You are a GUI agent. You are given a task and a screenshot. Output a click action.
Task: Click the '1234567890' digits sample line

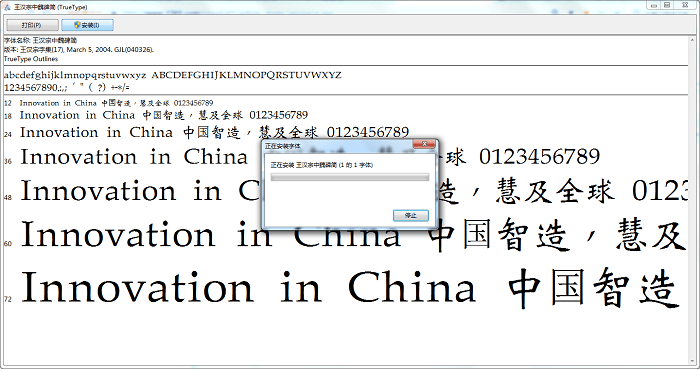[67, 87]
